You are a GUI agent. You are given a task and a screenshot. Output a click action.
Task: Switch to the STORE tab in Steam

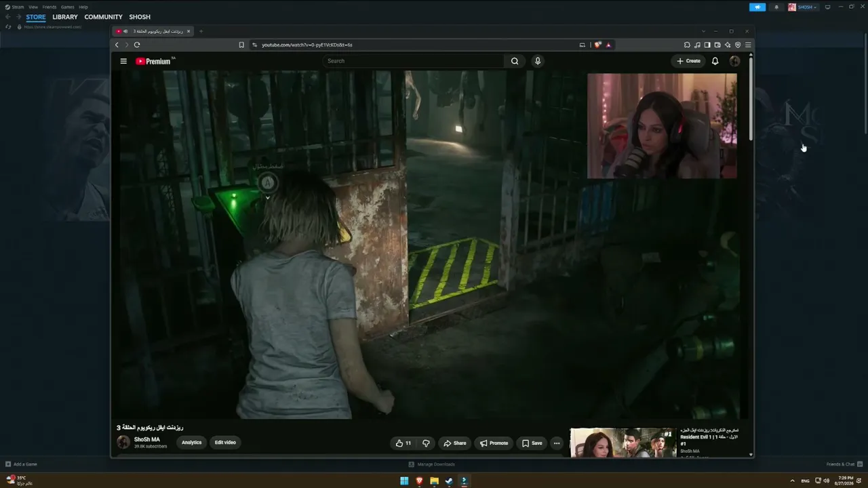point(36,17)
